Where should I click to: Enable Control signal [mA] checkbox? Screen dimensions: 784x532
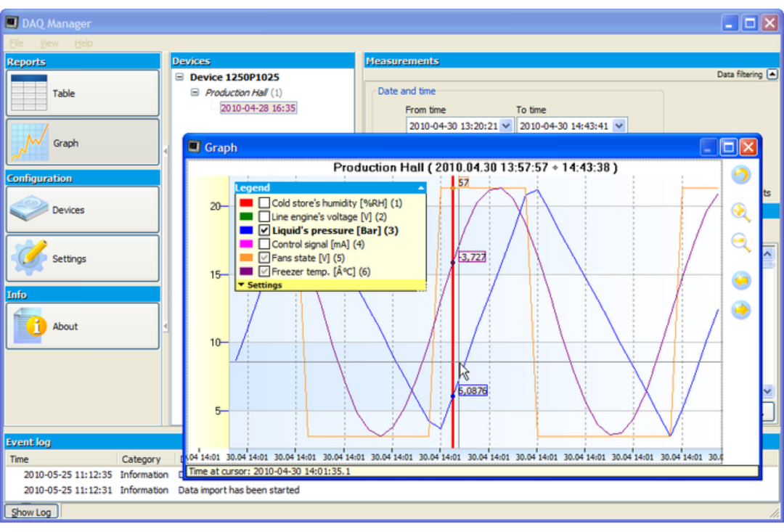[264, 244]
